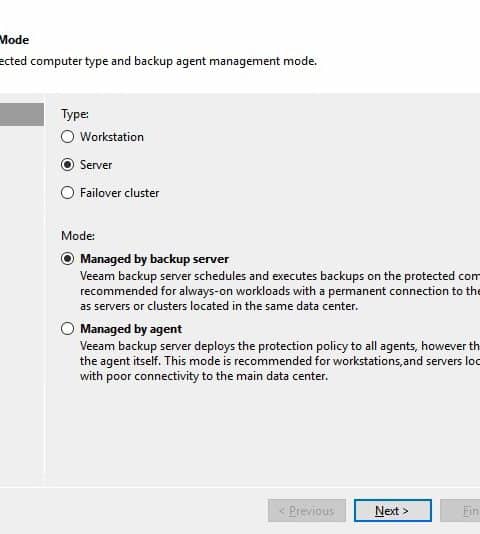Enable Managed by backup server mode radio
Viewport: 480px width, 534px height.
point(67,259)
